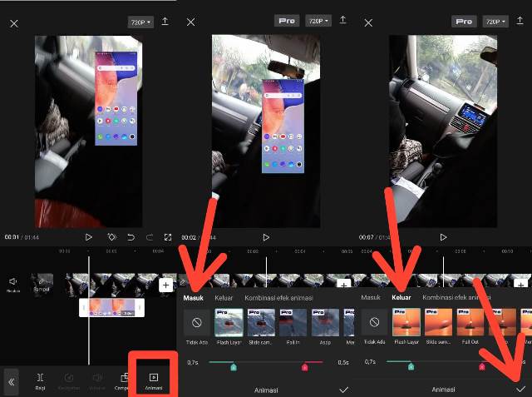Select the overlay clip on the timeline
Screen dimensions: 532x397
[x=111, y=308]
